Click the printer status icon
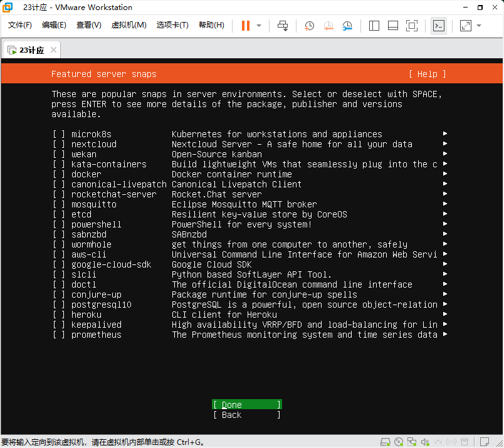This screenshot has width=504, height=448. click(x=465, y=442)
